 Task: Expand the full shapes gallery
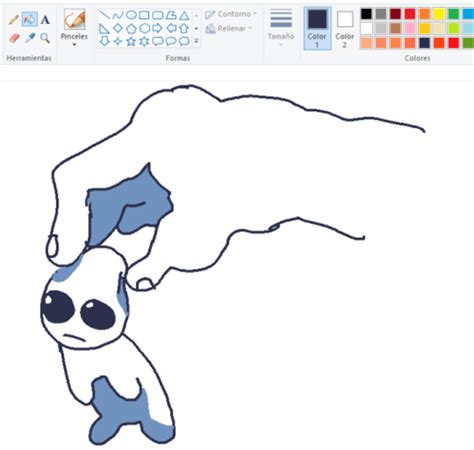(196, 41)
